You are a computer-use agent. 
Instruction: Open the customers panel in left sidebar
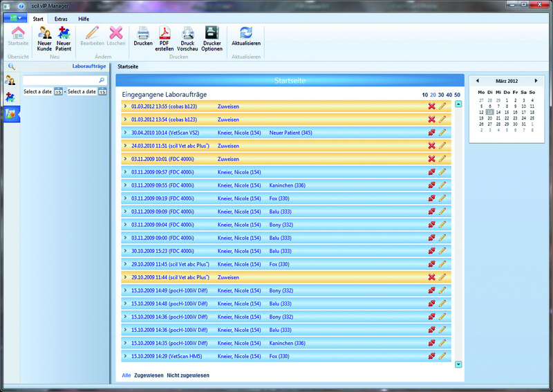[x=10, y=80]
